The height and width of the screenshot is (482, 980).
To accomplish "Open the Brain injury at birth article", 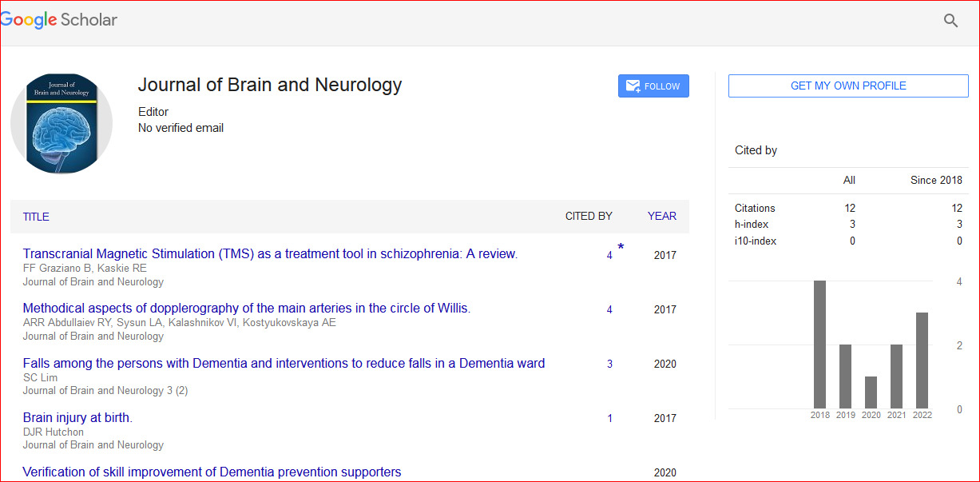I will pyautogui.click(x=77, y=417).
